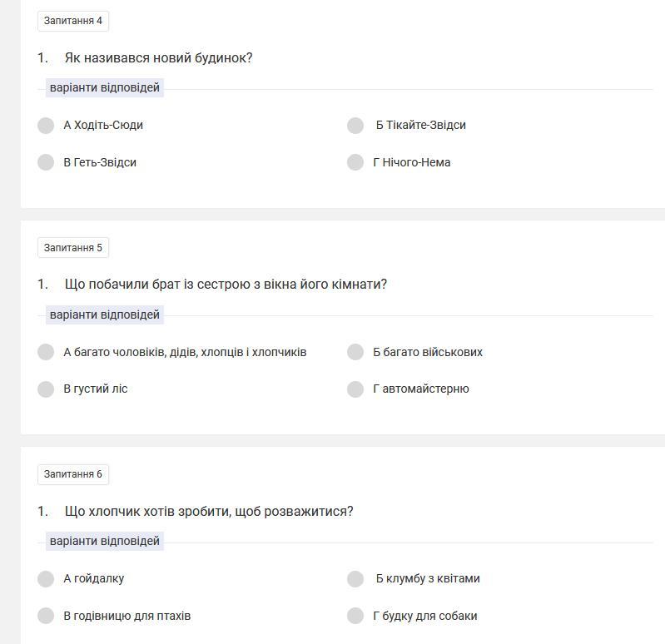Choose 'Б багато військових' option
This screenshot has height=644, width=665.
pyautogui.click(x=355, y=352)
